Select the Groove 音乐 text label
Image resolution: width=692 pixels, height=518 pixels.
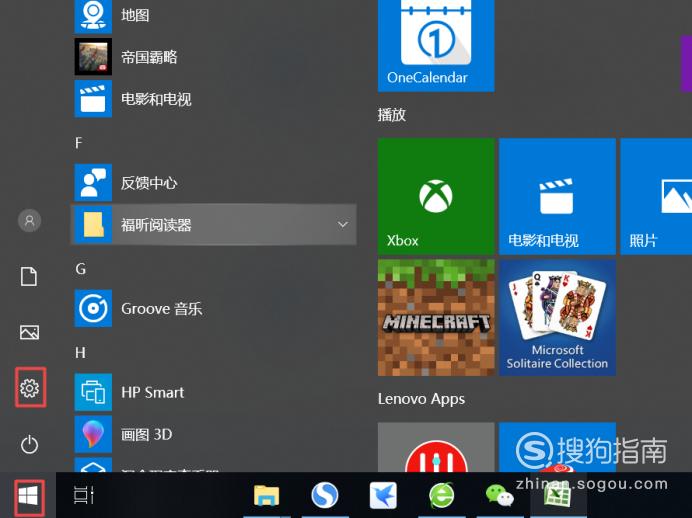tap(162, 308)
